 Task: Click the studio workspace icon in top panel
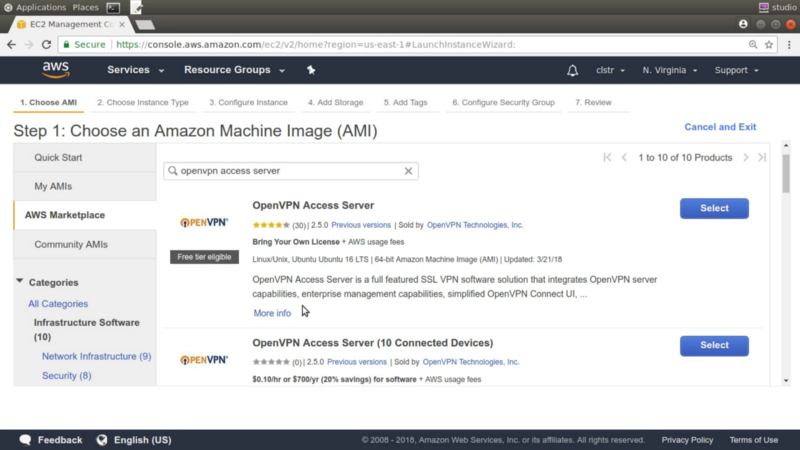763,7
